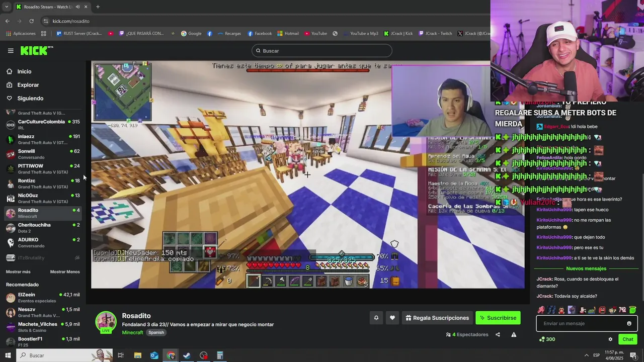
Task: Open the YouTube a Mp3 bookmark
Action: [x=360, y=34]
